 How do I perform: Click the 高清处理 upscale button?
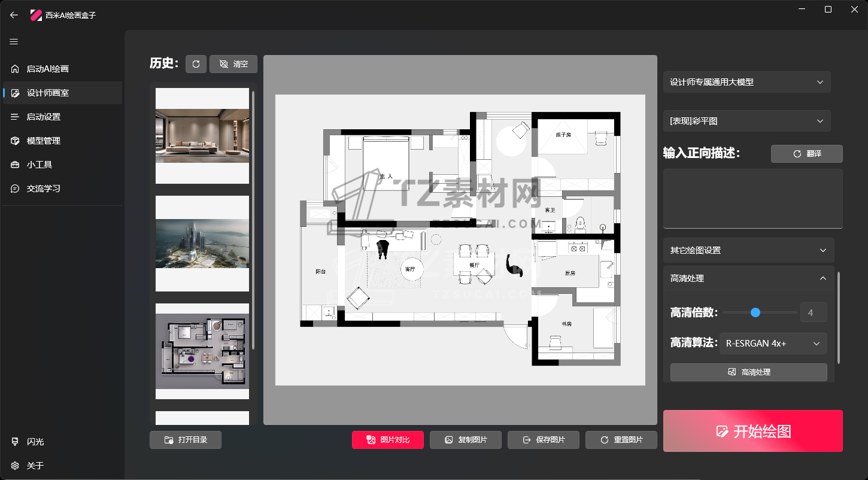click(x=749, y=372)
